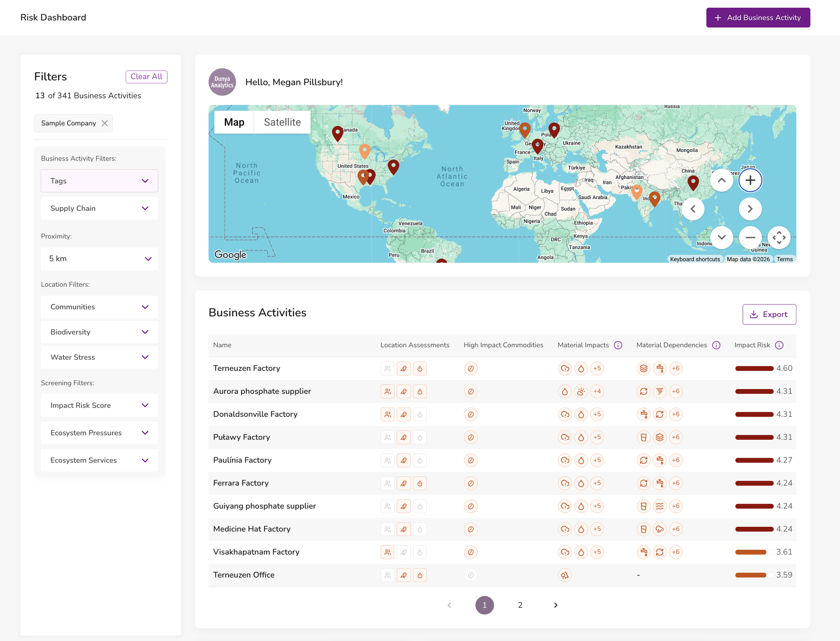Viewport: 840px width, 641px height.
Task: Click rain cloud dependency icon for Medicine Hat Factory
Action: click(660, 529)
